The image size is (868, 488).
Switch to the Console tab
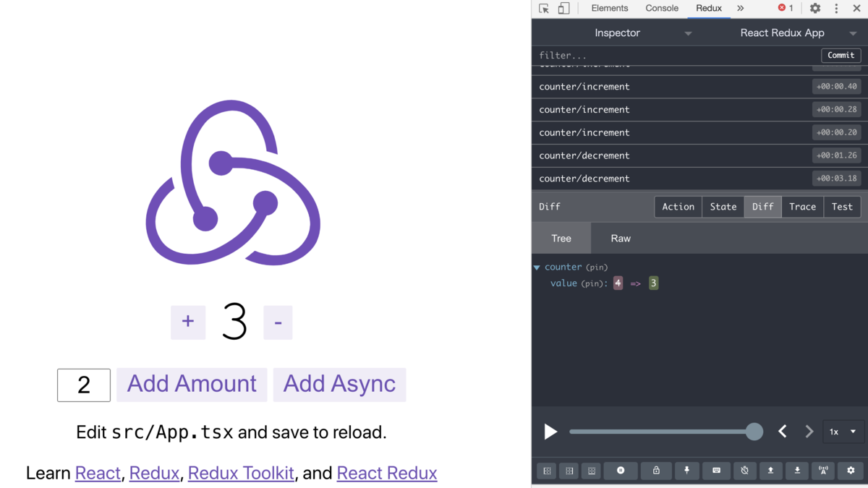[662, 8]
